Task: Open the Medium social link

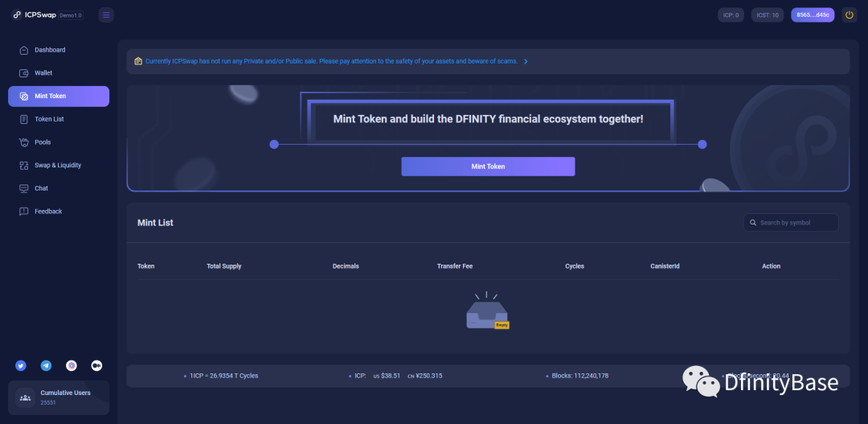Action: pos(97,366)
